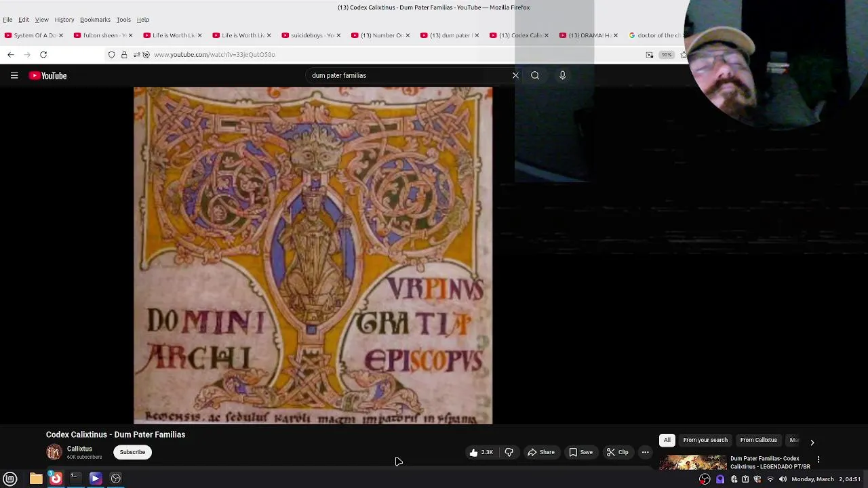Show more filter chips with right arrow
Image resolution: width=868 pixels, height=488 pixels.
[x=812, y=442]
